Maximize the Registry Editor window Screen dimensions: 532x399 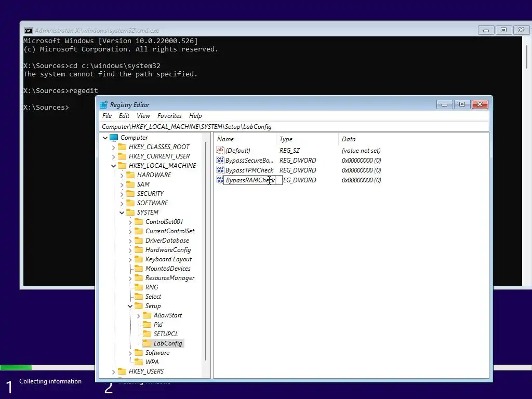[x=462, y=104]
